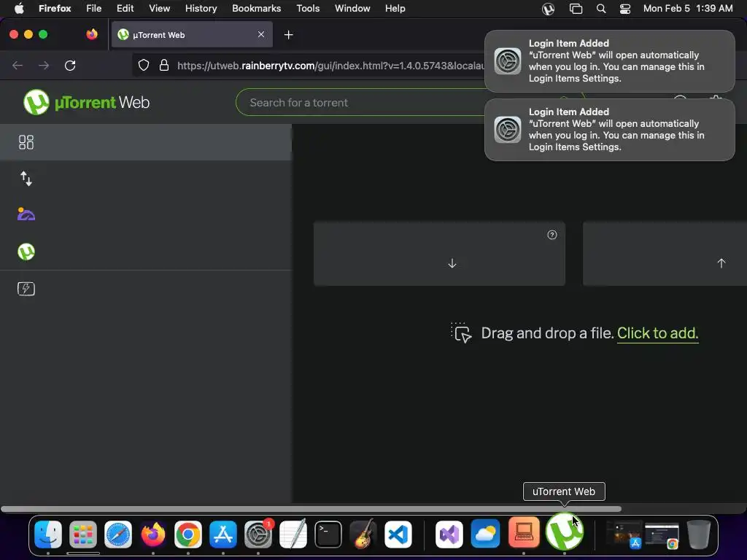Click the tracking protection shield icon

tap(144, 65)
